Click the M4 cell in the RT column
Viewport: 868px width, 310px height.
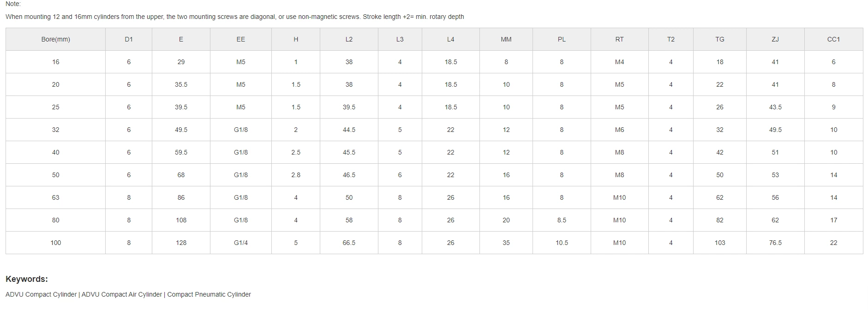click(x=619, y=62)
